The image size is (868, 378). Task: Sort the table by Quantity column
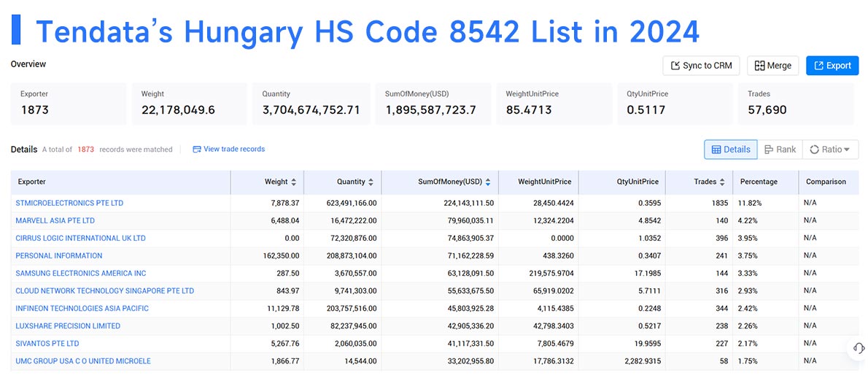tap(371, 182)
